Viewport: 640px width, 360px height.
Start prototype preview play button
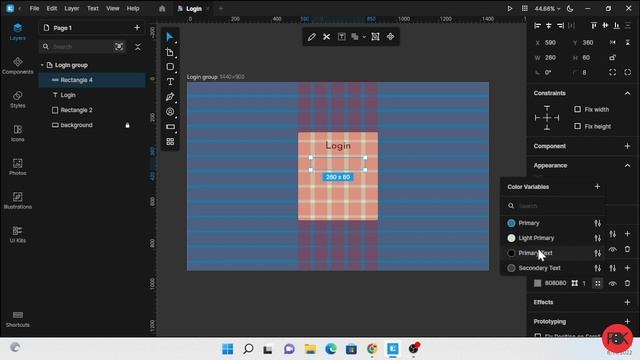pyautogui.click(x=510, y=9)
